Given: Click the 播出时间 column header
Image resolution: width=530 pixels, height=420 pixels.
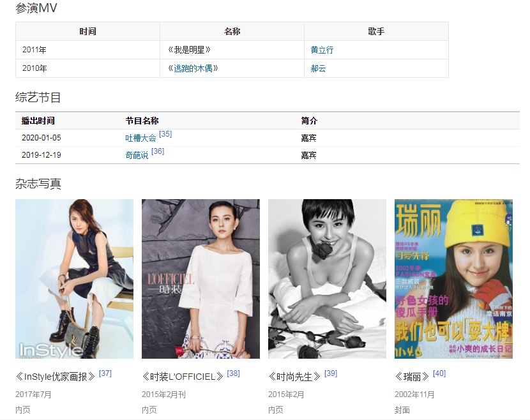Looking at the screenshot, I should coord(38,121).
